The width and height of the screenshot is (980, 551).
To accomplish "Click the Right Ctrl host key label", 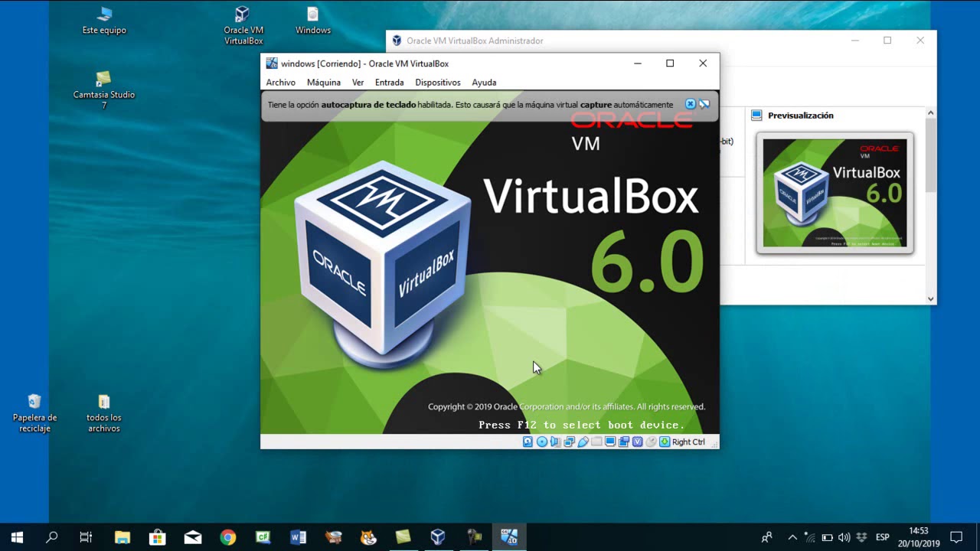I will pos(688,442).
